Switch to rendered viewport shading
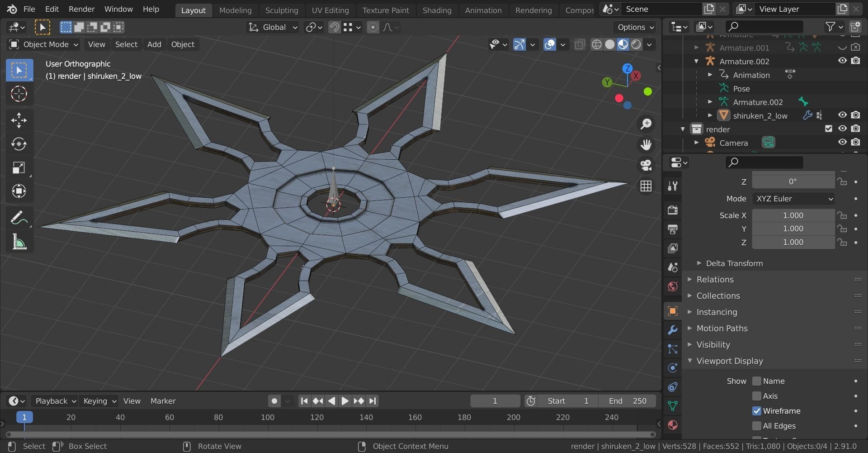Image resolution: width=868 pixels, height=453 pixels. point(636,44)
